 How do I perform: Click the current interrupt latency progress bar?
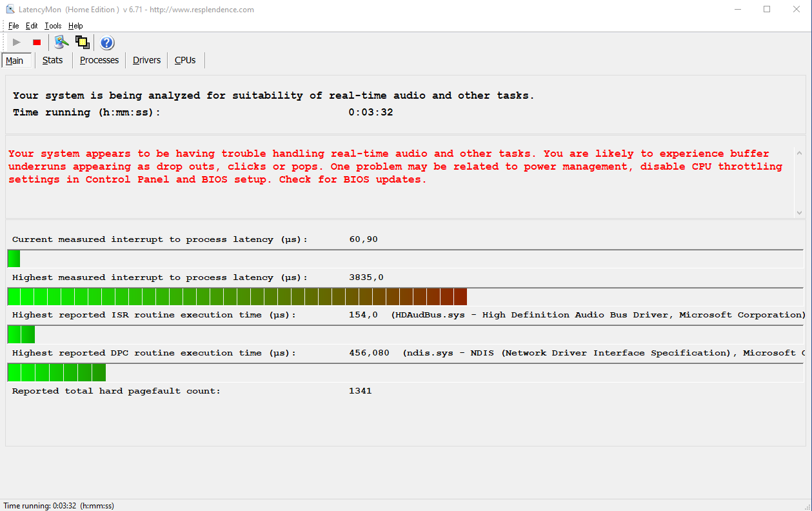405,259
